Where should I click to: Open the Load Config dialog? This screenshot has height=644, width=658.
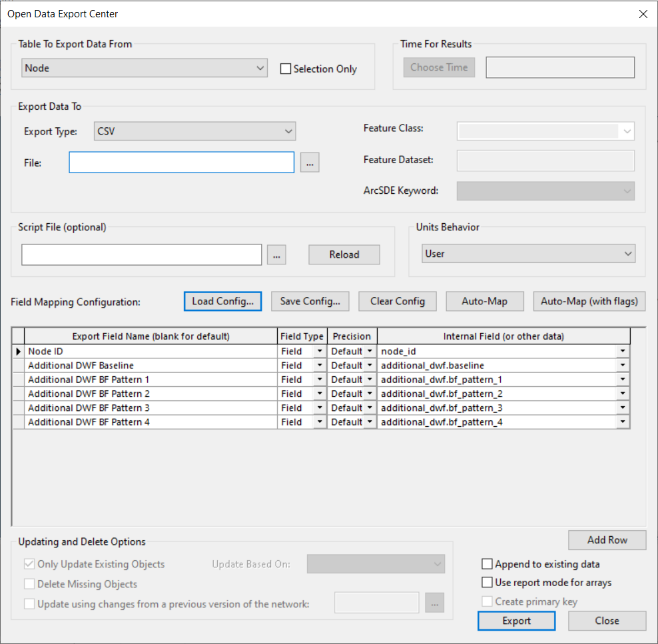pos(222,301)
